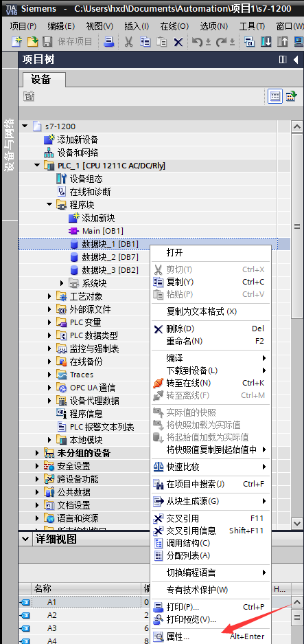Collapse the PLC_1 device node
This screenshot has width=304, height=644.
click(37, 166)
